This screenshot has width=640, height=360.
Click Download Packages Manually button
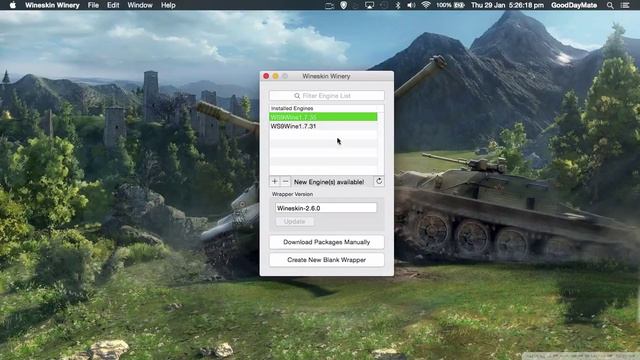tap(327, 242)
